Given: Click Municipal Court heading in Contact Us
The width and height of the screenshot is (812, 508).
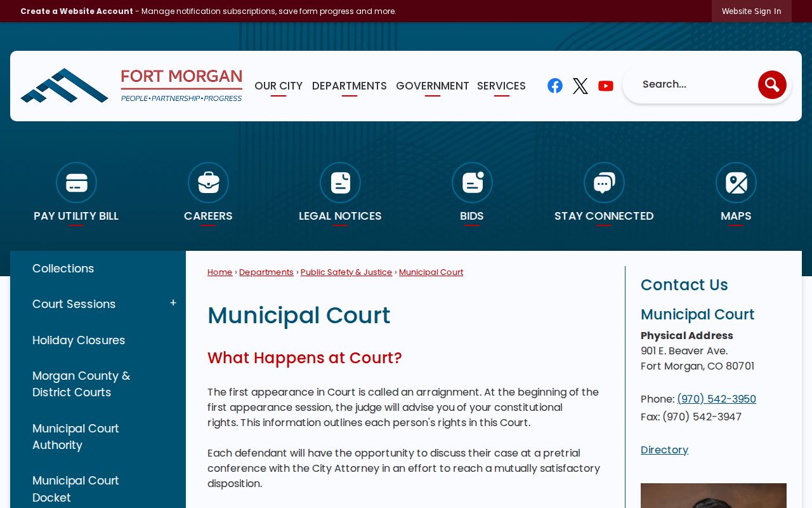Looking at the screenshot, I should tap(697, 314).
